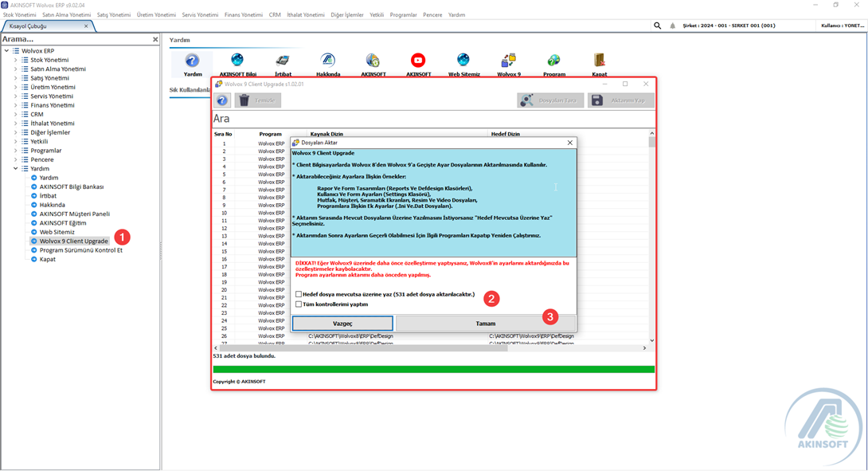Viewport: 868px width, 471px height.
Task: Close the Arama search panel
Action: click(155, 39)
